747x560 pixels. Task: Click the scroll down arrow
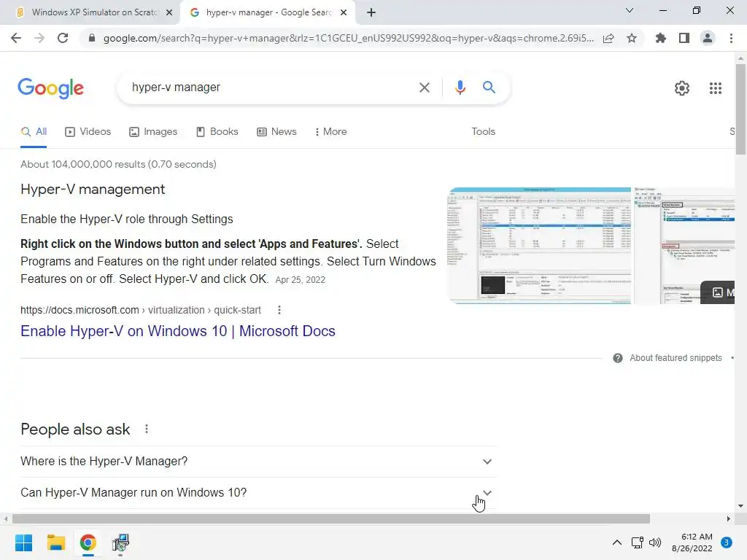pyautogui.click(x=740, y=506)
